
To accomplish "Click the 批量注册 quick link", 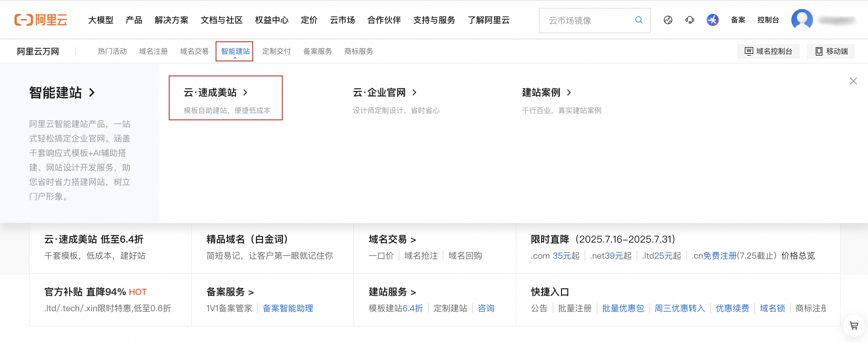I will click(575, 308).
